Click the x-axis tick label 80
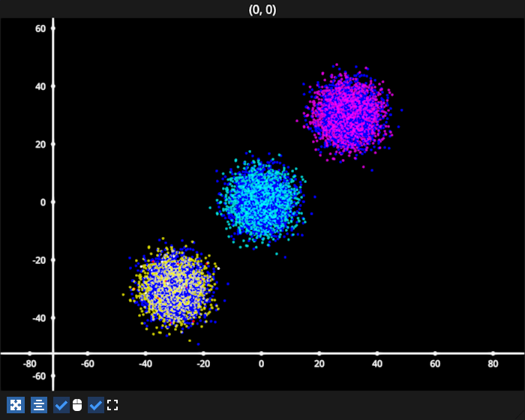Screen dimensions: 525x420 493,364
